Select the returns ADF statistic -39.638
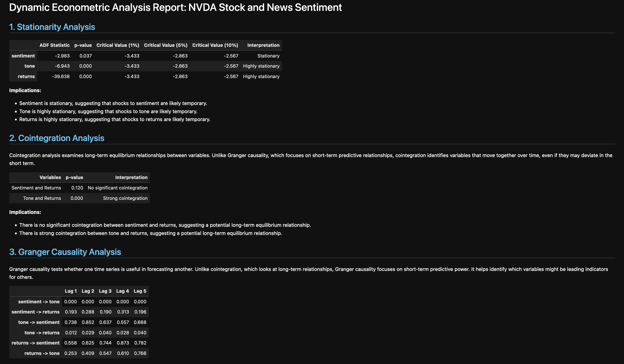 (61, 77)
